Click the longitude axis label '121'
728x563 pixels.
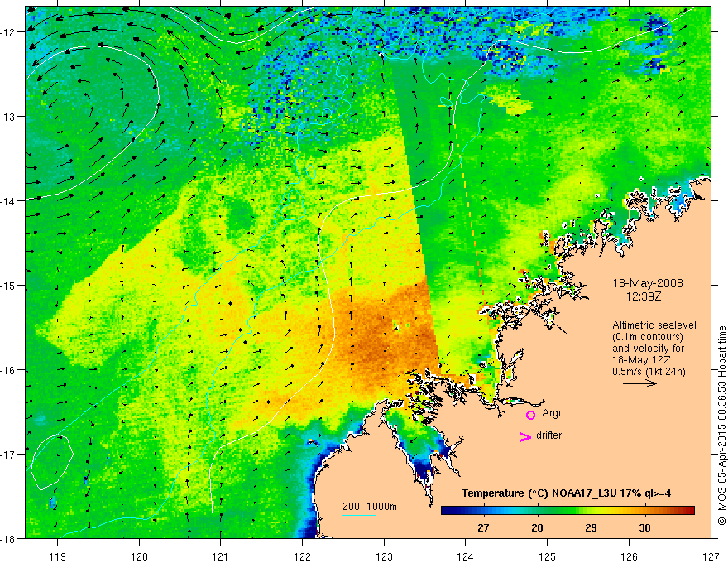coord(221,556)
